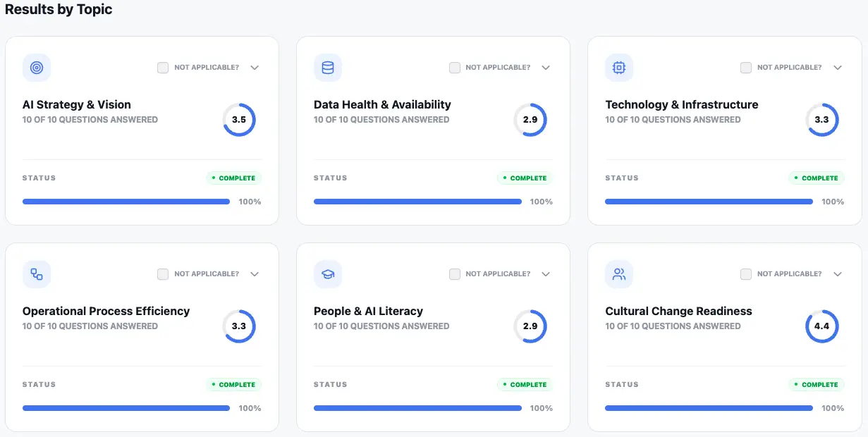Click Complete badge on Technology & Infrastructure
The image size is (868, 437).
click(817, 178)
